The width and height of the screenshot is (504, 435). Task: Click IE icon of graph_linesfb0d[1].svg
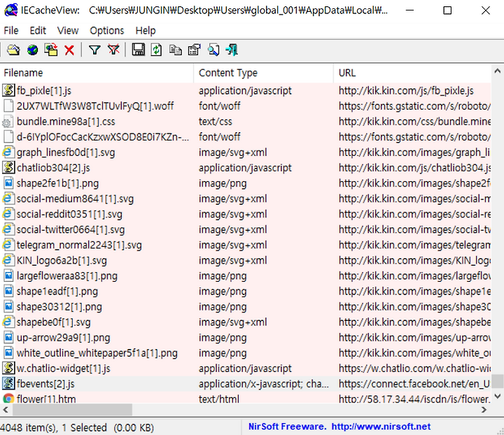(8, 152)
